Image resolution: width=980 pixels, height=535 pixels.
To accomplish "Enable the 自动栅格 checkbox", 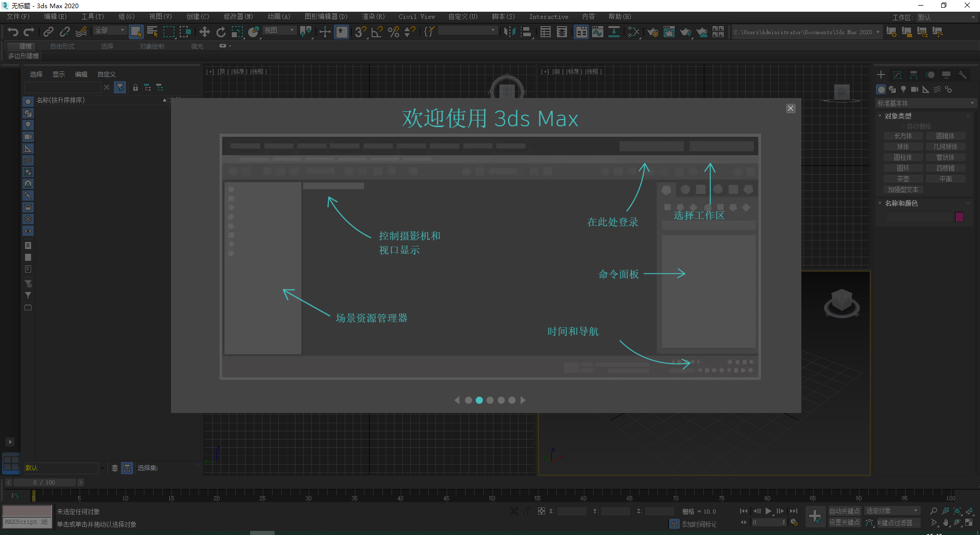I will pyautogui.click(x=903, y=126).
